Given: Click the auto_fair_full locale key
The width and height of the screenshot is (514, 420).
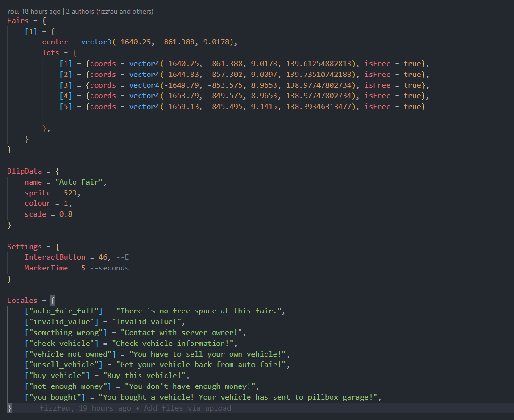Looking at the screenshot, I should point(64,311).
